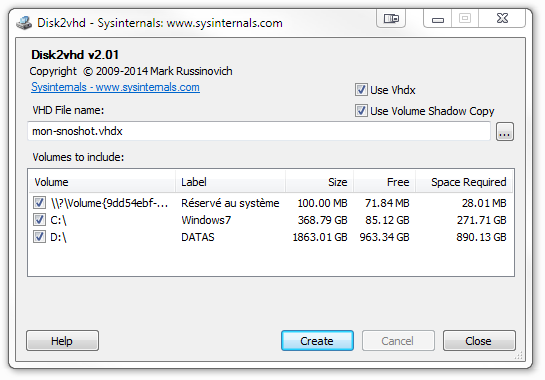Select the Réservé au système label
545x380 pixels.
tap(230, 203)
